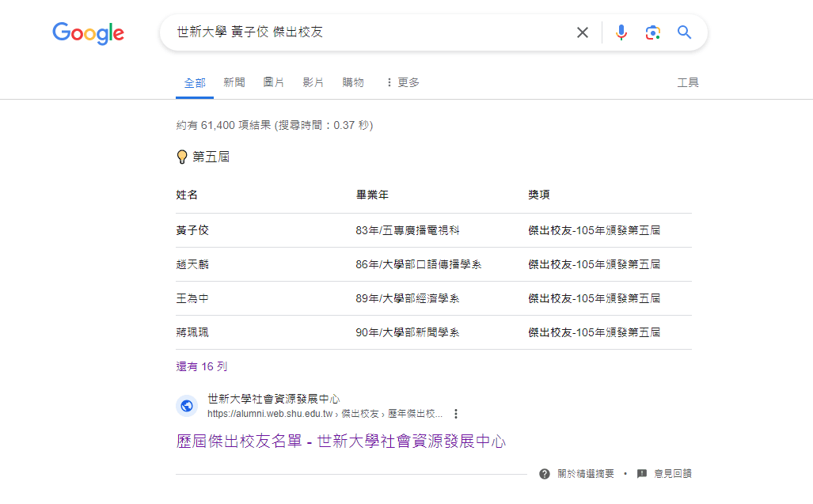Click the 畢業年 column header
Viewport: 813px width, 504px height.
coord(372,195)
